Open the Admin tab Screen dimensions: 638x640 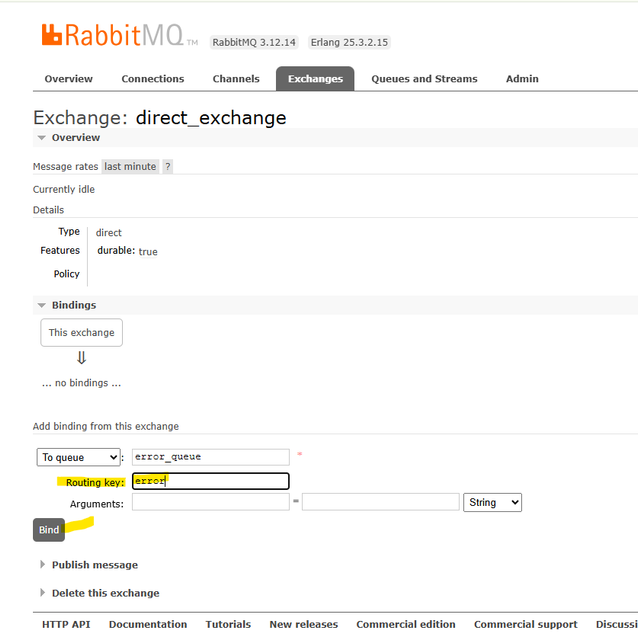[x=522, y=79]
